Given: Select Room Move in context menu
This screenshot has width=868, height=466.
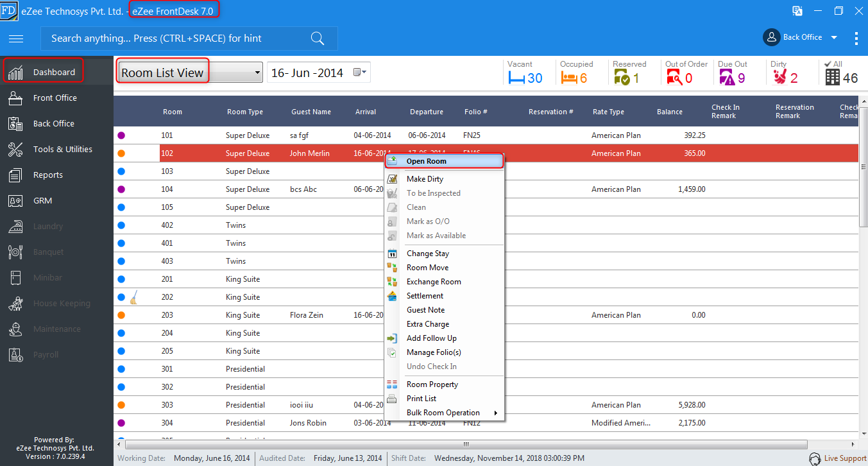Looking at the screenshot, I should (427, 268).
